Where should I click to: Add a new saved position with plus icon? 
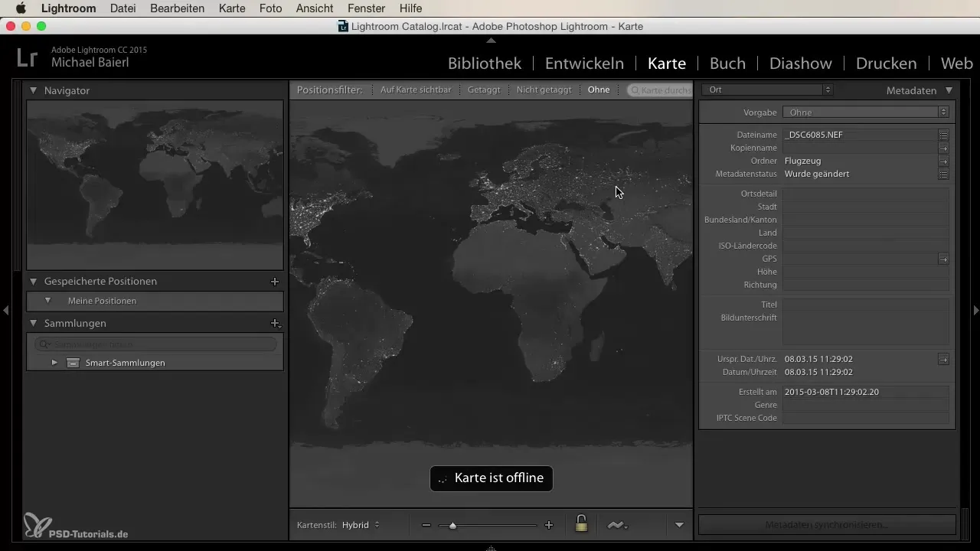(x=275, y=282)
